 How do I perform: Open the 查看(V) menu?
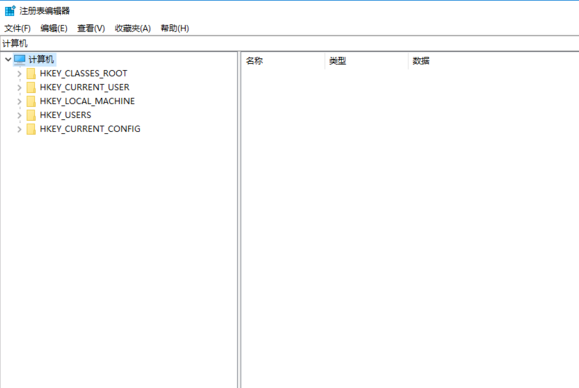pos(91,28)
